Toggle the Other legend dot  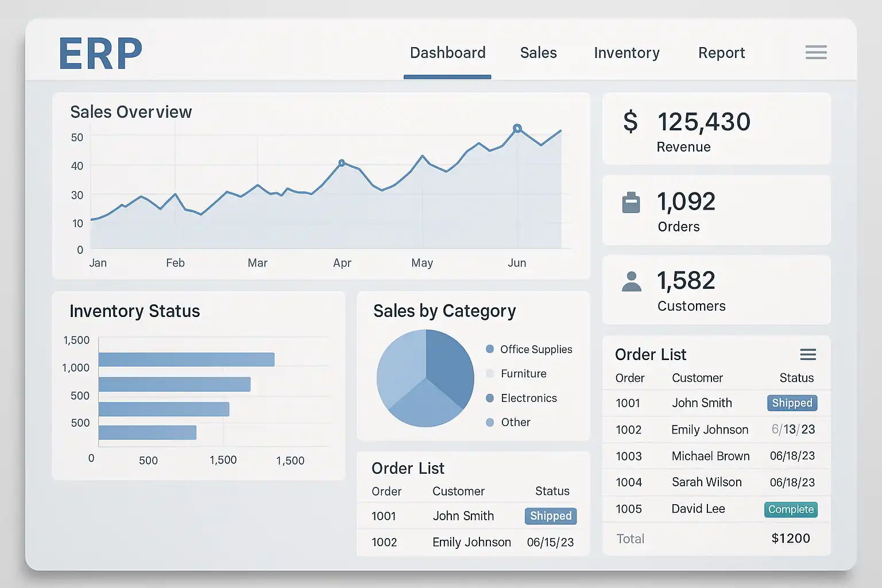pos(490,423)
